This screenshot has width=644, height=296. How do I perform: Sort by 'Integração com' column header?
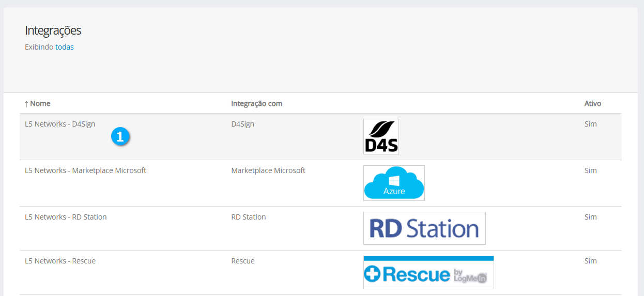(256, 103)
